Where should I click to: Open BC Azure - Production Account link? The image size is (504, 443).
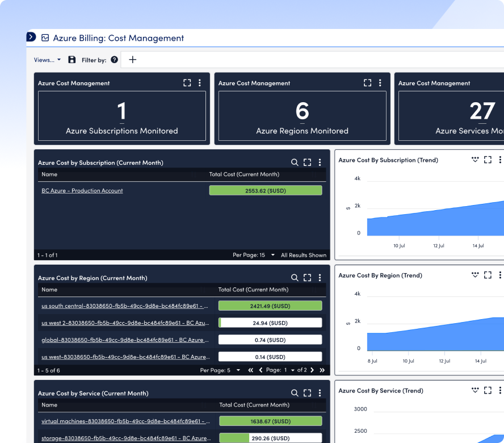pyautogui.click(x=82, y=190)
